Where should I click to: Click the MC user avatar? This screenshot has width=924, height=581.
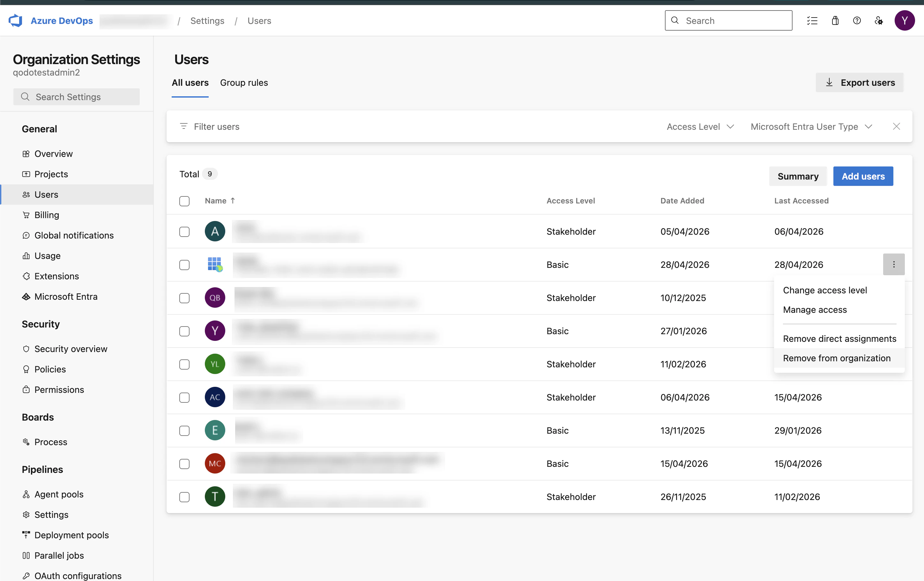pos(215,463)
